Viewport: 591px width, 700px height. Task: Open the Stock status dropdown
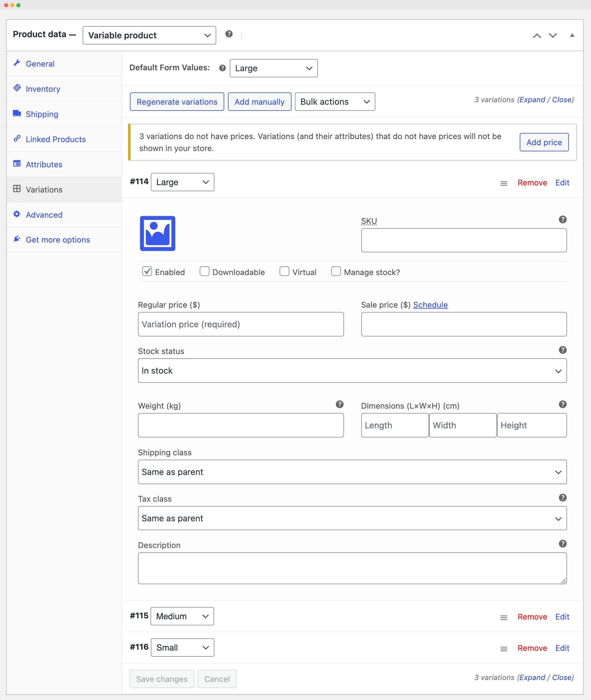coord(352,371)
